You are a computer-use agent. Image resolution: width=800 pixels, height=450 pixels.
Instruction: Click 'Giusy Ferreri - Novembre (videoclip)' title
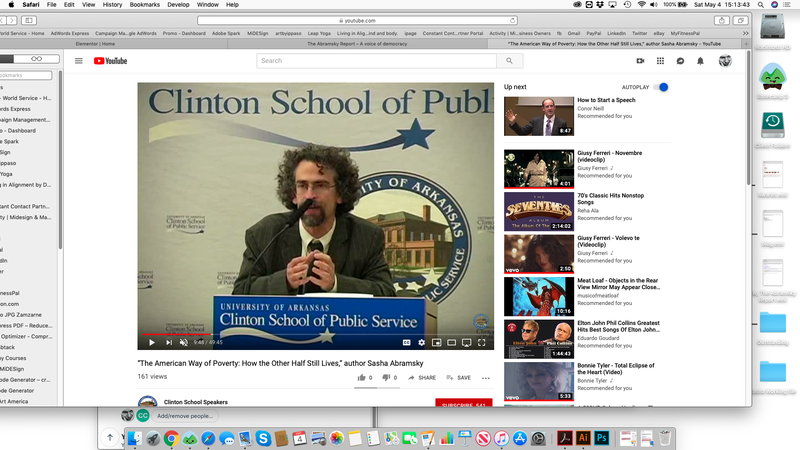point(610,156)
